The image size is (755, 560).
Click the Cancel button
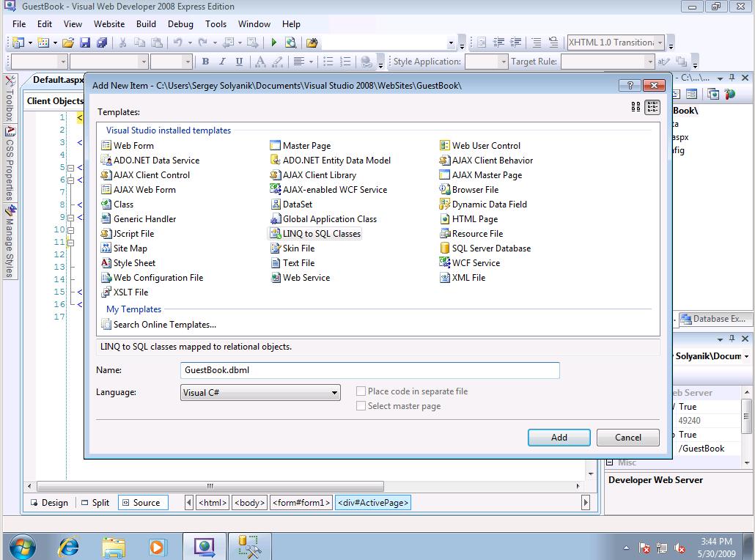[x=628, y=437]
